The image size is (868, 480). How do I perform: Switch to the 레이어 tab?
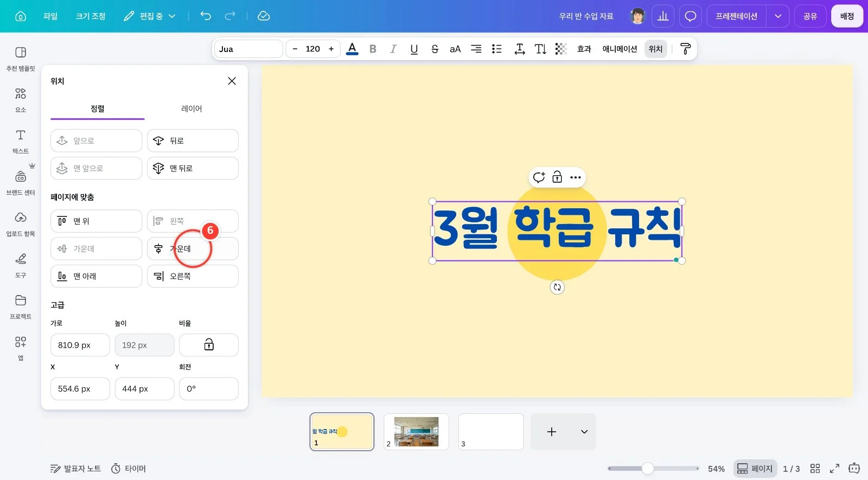192,108
